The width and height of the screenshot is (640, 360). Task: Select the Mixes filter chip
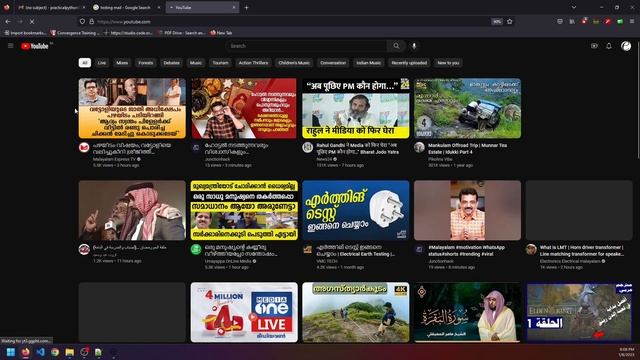pyautogui.click(x=122, y=63)
